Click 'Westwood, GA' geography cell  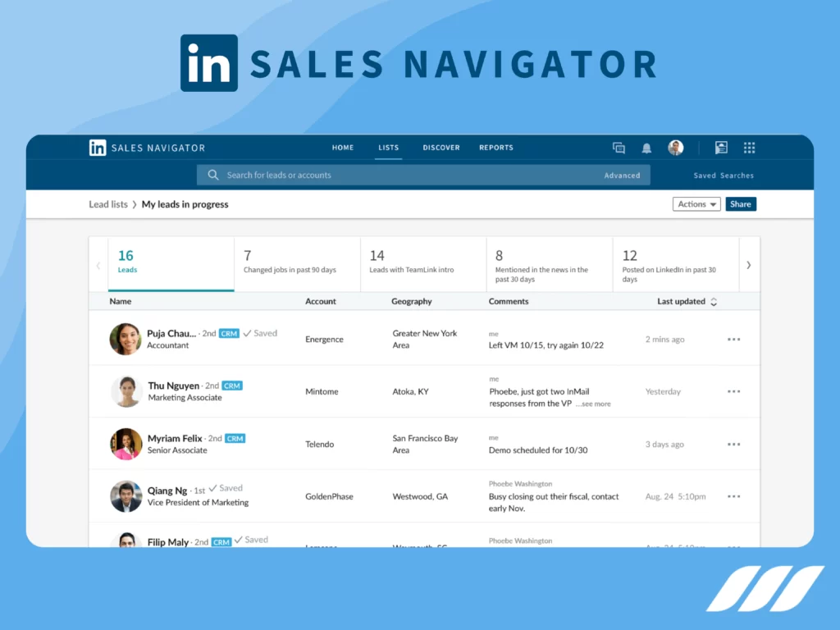(x=420, y=496)
